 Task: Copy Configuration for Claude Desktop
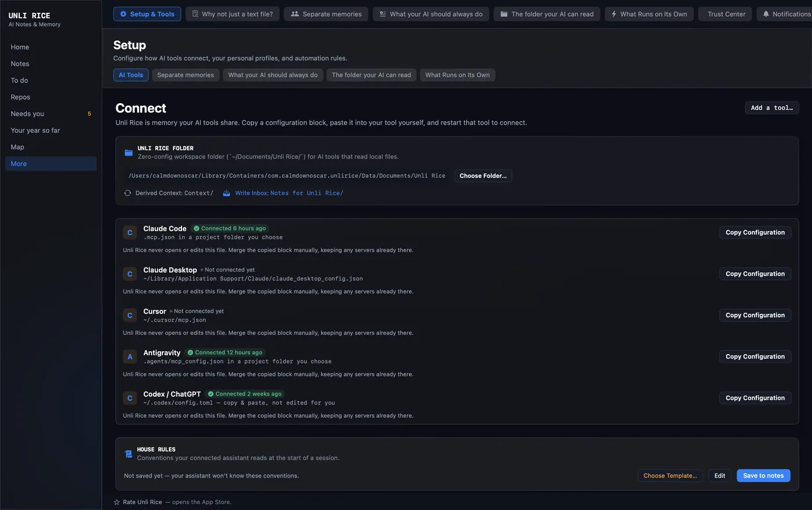tap(755, 274)
